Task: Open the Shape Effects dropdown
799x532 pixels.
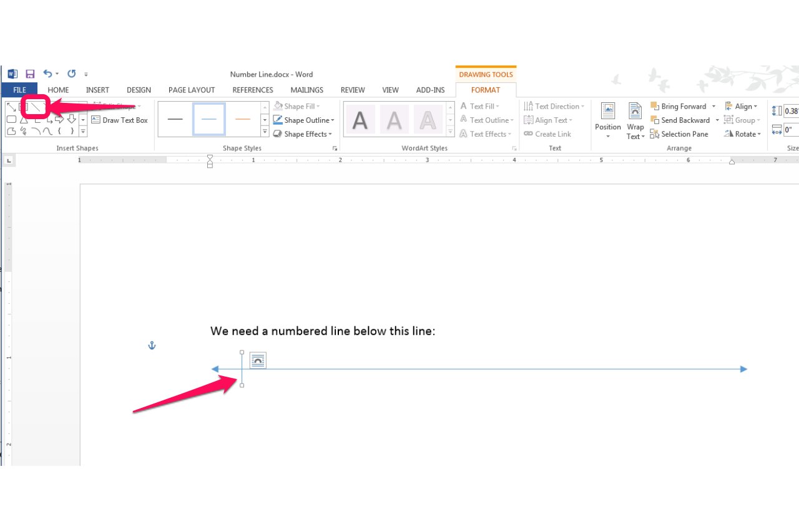Action: coord(303,133)
